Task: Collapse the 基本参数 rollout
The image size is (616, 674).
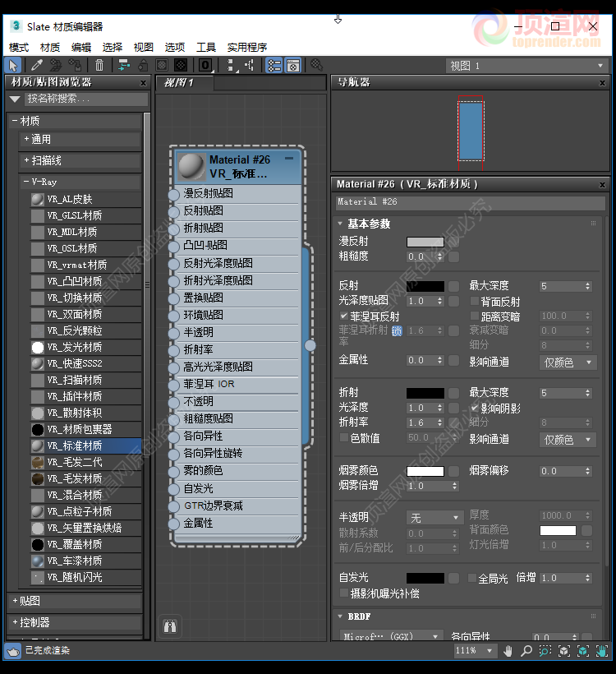Action: (340, 224)
